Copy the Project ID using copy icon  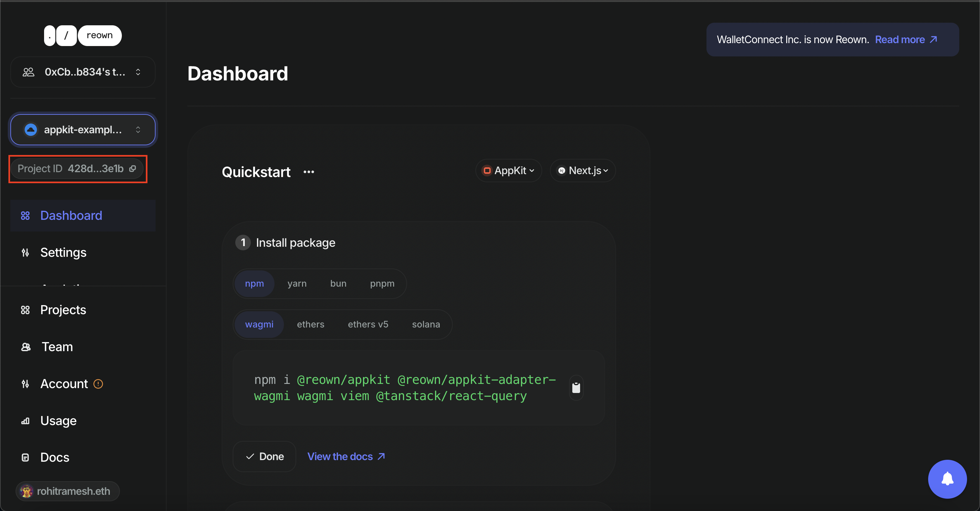(x=133, y=169)
